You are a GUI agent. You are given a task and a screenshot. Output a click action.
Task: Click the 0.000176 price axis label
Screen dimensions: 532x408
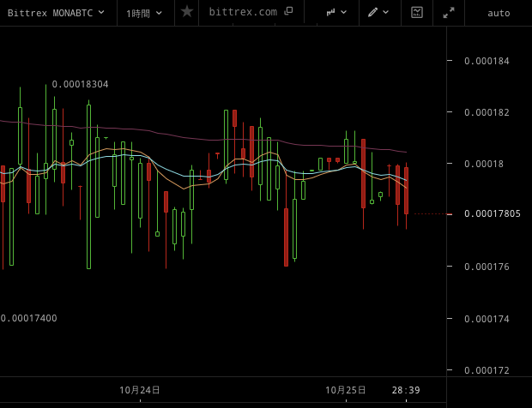click(487, 267)
